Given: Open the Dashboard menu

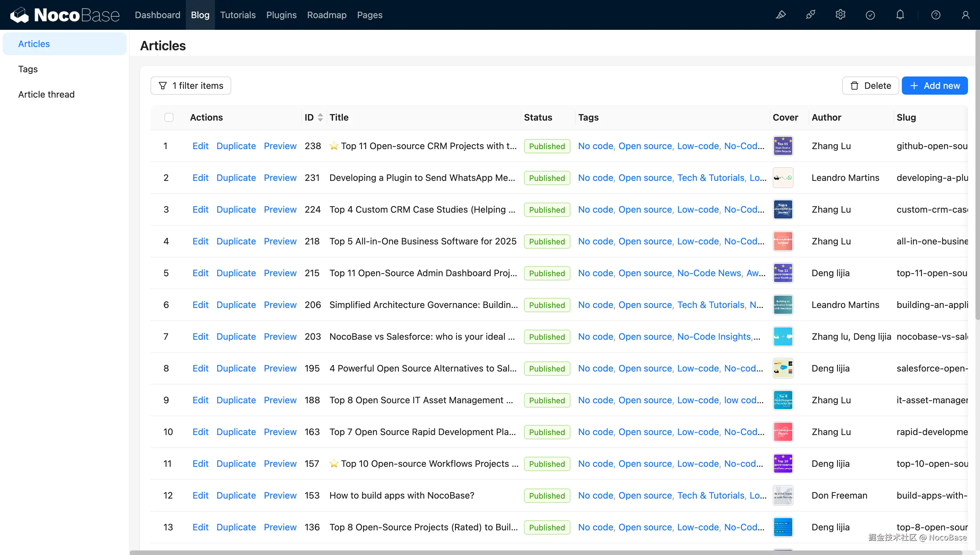Looking at the screenshot, I should pos(158,15).
